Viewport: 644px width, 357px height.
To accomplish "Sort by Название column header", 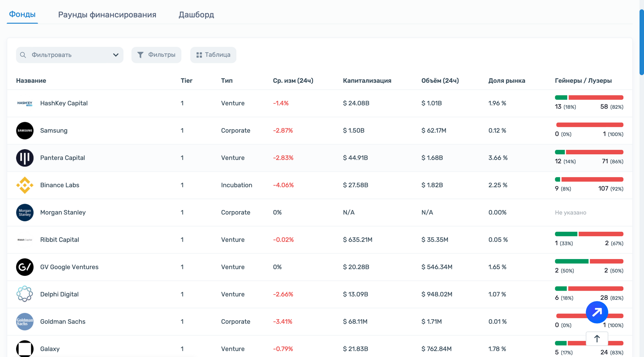I will point(31,81).
